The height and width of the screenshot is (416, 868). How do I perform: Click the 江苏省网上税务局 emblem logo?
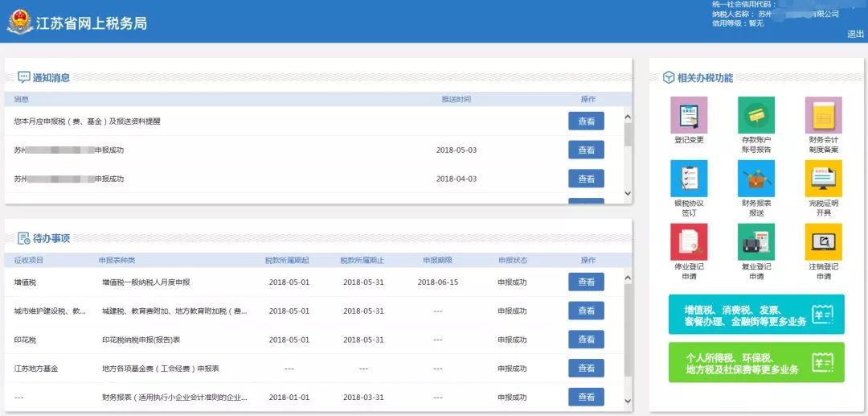(x=19, y=22)
